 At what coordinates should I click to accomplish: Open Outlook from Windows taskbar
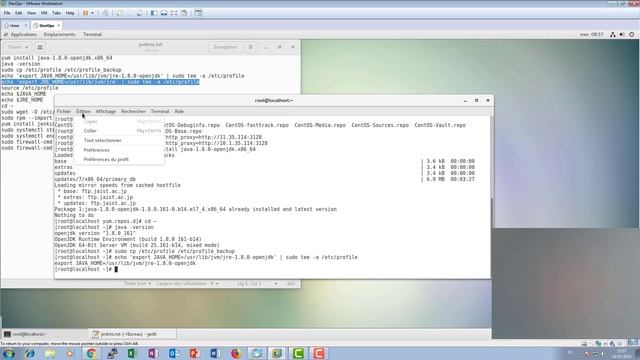pyautogui.click(x=174, y=353)
